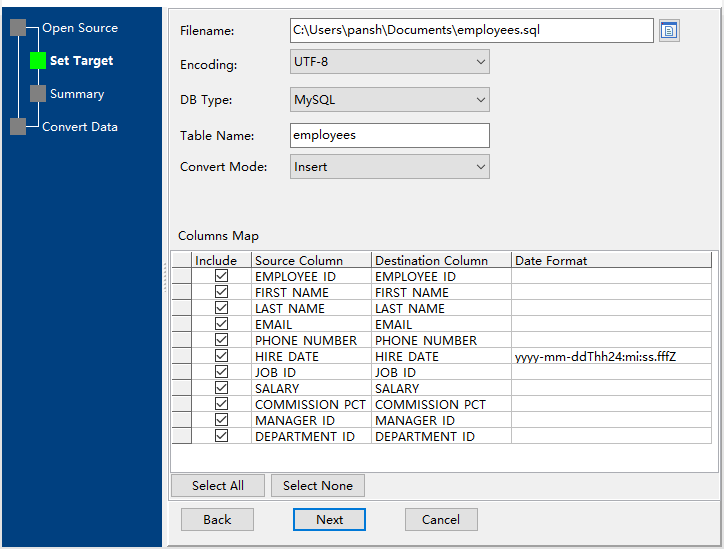Click the Summary step square icon

click(x=38, y=94)
